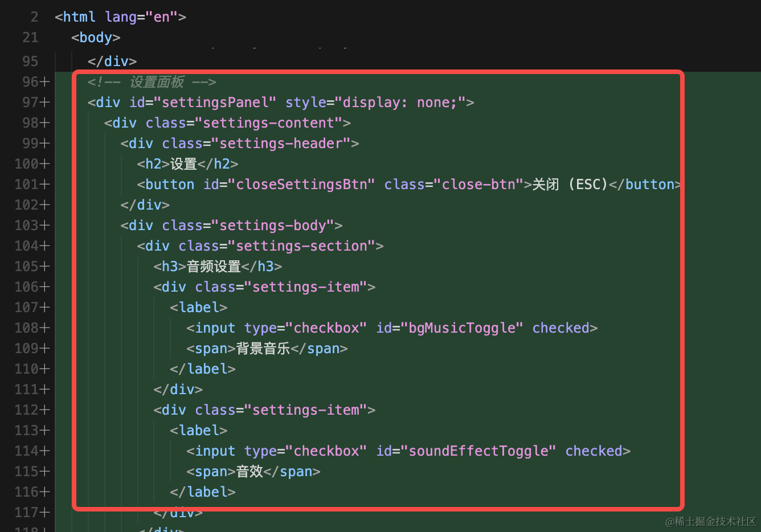This screenshot has height=532, width=761.
Task: Click 'settings-item' on line 112
Action: [x=306, y=410]
